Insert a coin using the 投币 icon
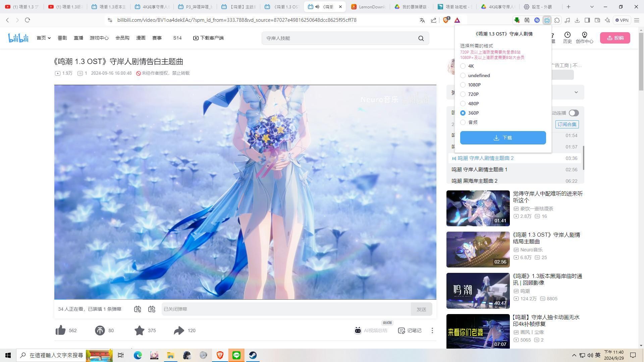 (x=100, y=330)
